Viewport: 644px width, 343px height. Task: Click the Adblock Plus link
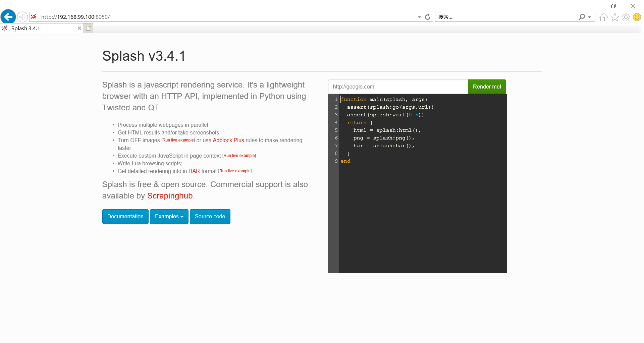click(228, 140)
